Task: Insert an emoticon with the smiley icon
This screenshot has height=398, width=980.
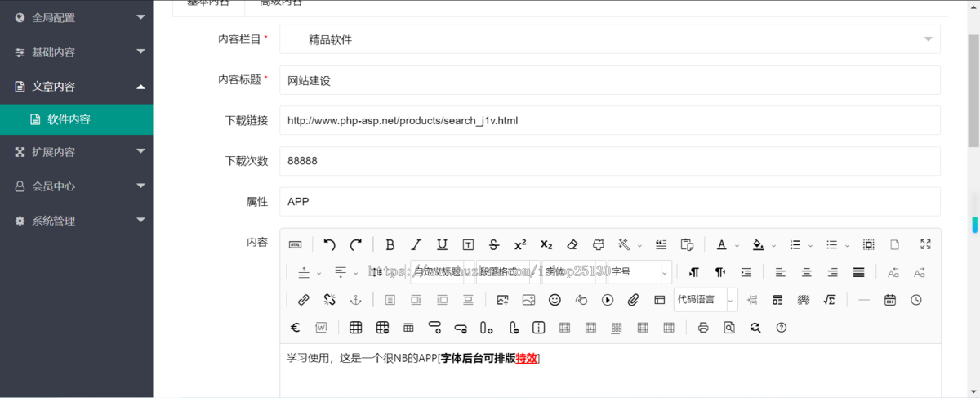Action: point(555,300)
